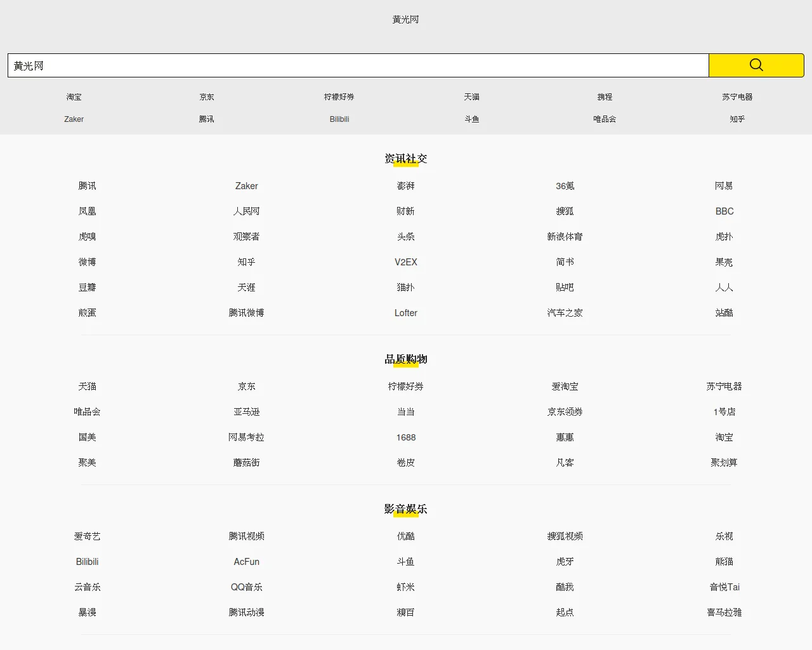The height and width of the screenshot is (650, 812).
Task: Go to the AcFun link
Action: (247, 562)
